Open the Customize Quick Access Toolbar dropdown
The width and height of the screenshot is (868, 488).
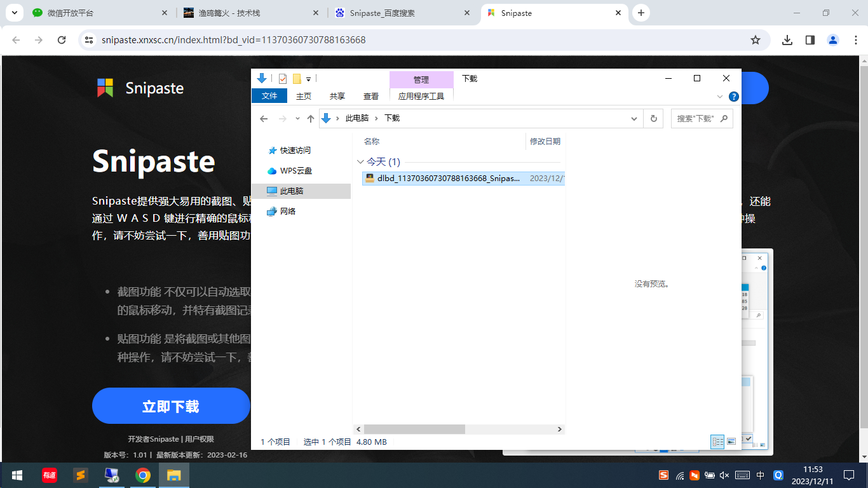[308, 79]
